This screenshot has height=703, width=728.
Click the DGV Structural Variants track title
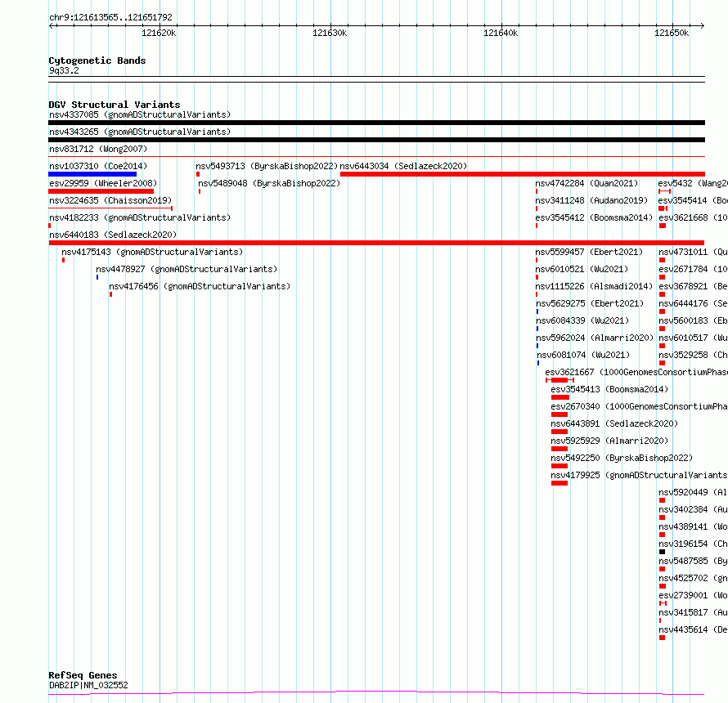point(115,105)
